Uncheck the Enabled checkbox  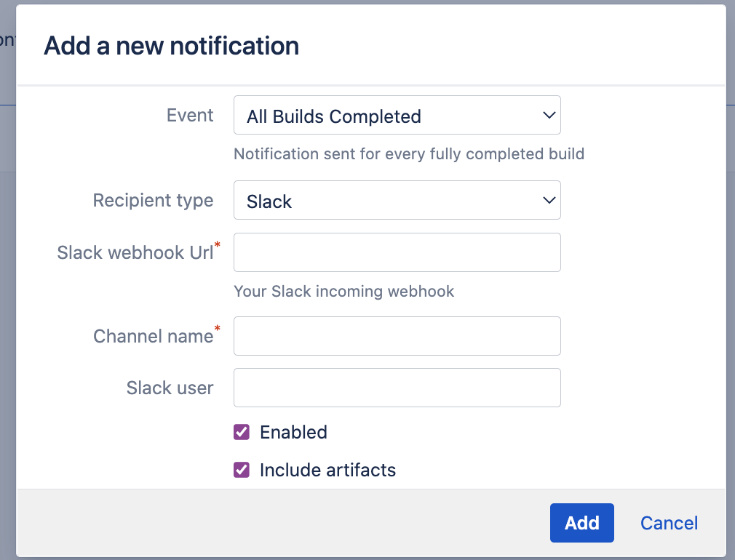[242, 432]
